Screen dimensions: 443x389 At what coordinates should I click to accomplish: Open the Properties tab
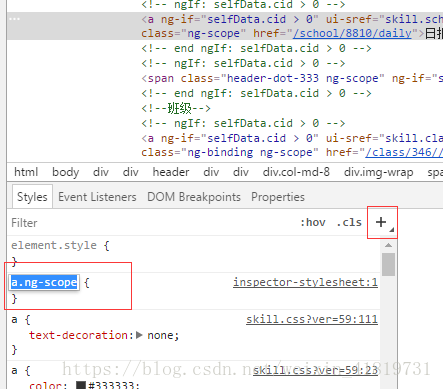278,197
